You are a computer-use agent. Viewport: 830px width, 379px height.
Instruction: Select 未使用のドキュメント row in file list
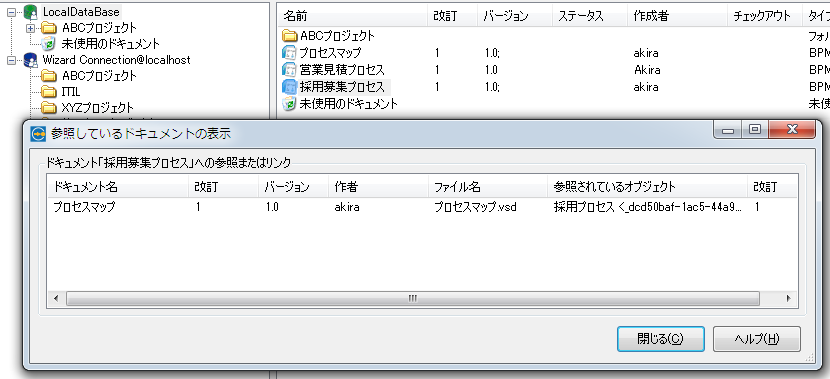pos(554,104)
